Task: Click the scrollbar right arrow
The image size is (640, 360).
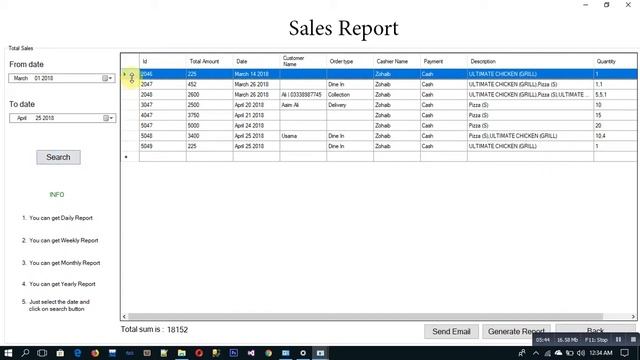Action: 633,316
